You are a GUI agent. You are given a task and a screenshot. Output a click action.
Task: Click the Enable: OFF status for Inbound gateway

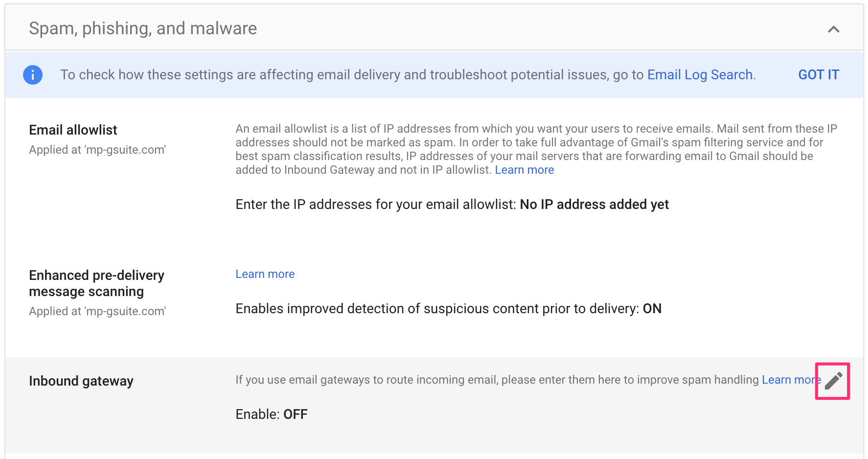tap(272, 414)
